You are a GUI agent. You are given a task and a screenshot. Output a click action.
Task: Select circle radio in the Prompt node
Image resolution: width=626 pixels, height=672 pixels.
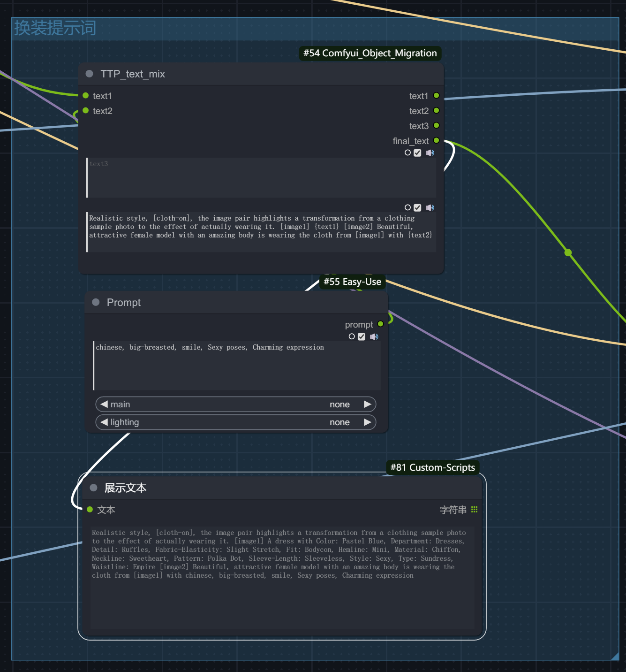[x=352, y=336]
